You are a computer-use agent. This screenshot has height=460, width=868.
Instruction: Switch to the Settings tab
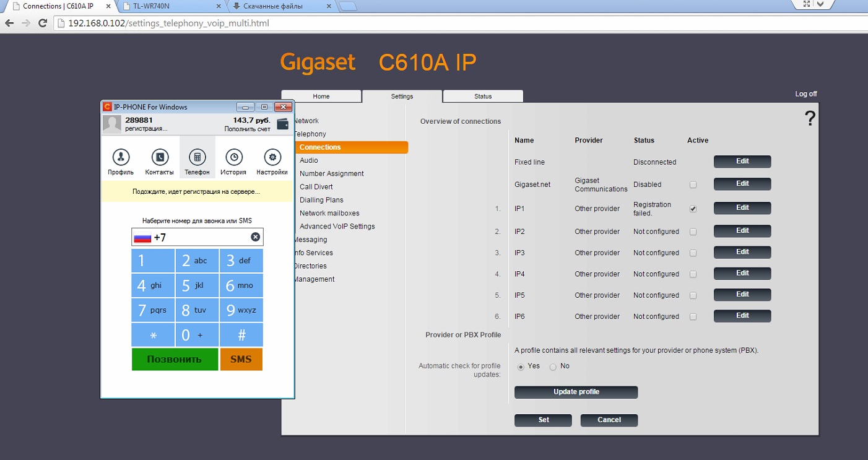[x=402, y=97]
